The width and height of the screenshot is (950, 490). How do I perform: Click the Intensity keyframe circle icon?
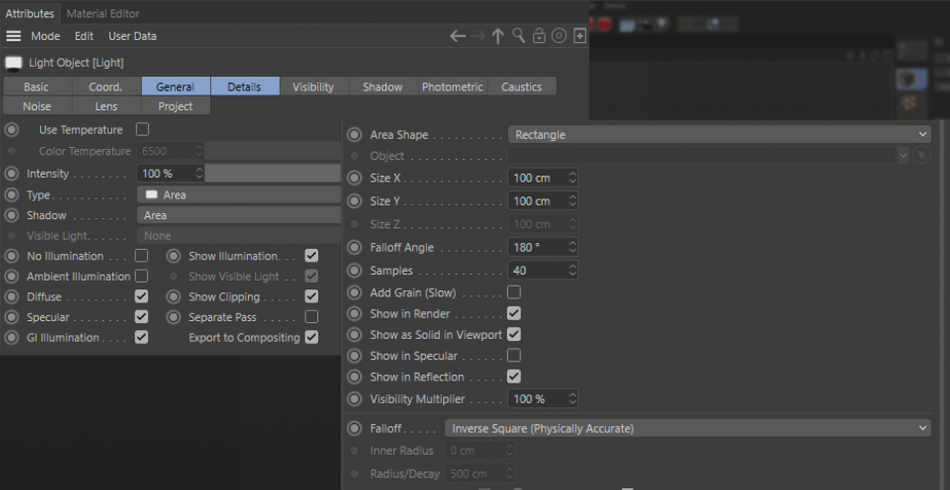tap(12, 174)
